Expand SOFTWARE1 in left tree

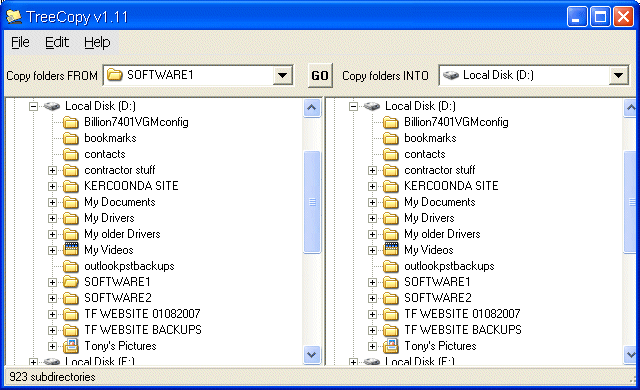tap(52, 282)
